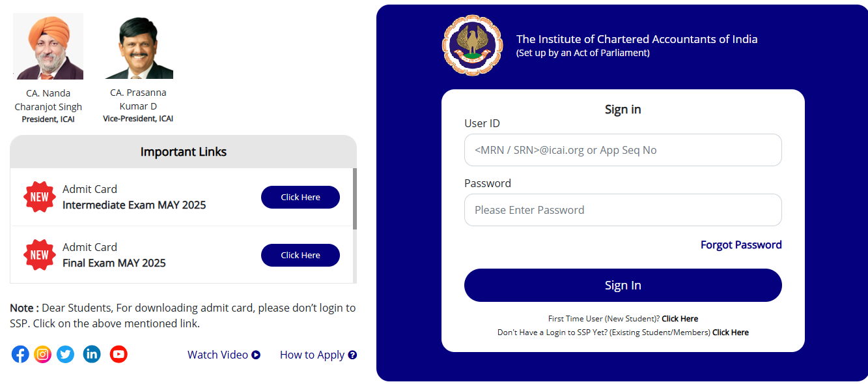Image resolution: width=868 pixels, height=384 pixels.
Task: Open the Forgot Password link
Action: pos(740,244)
